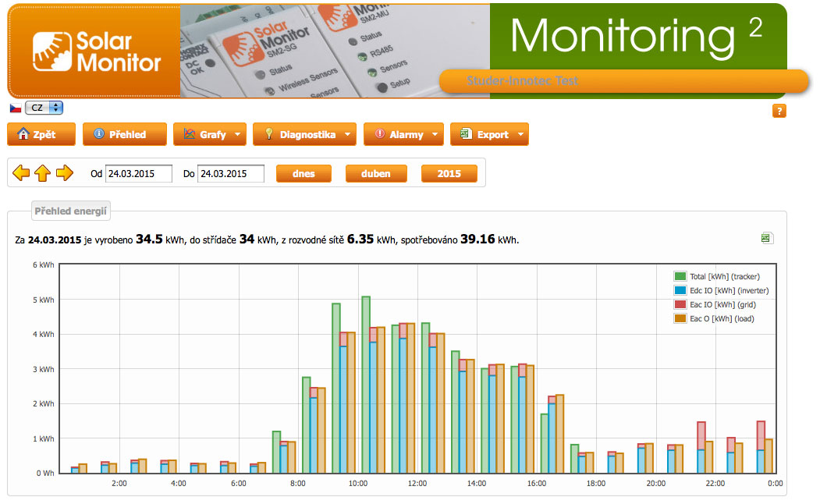Screen dimensions: 820x504
Task: Click the info icon on Přehled
Action: 99,134
